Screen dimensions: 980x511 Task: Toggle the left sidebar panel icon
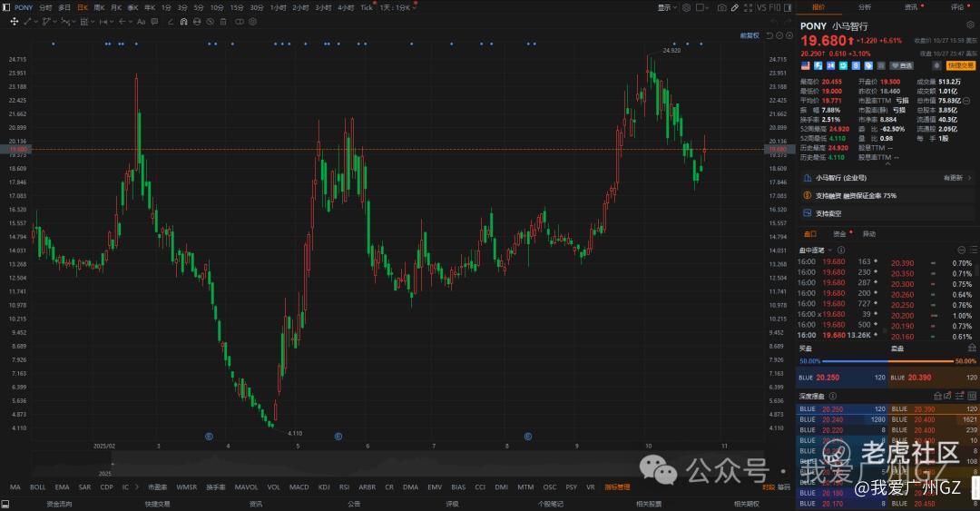pos(5,7)
